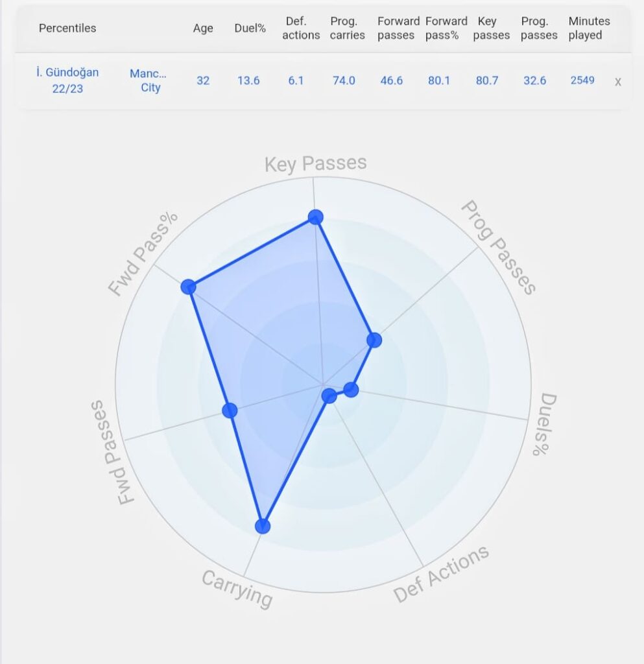
Task: Select the Key Passes data point on radar
Action: (315, 217)
